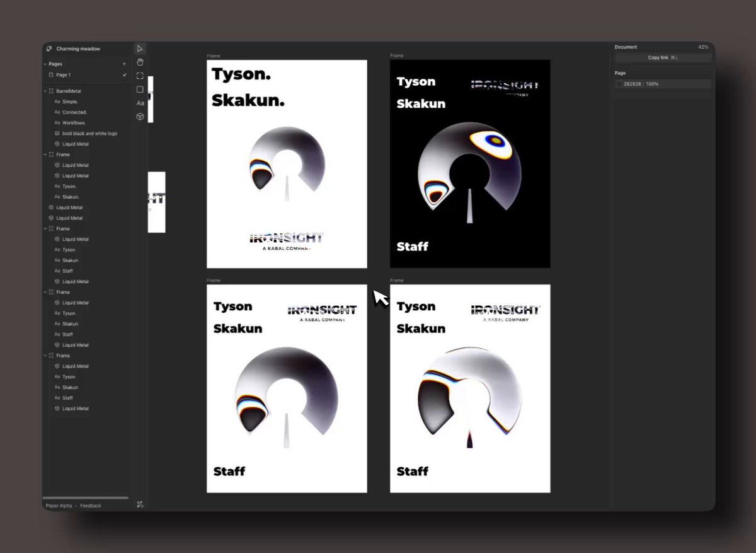Edit the 100% page color opacity

652,84
